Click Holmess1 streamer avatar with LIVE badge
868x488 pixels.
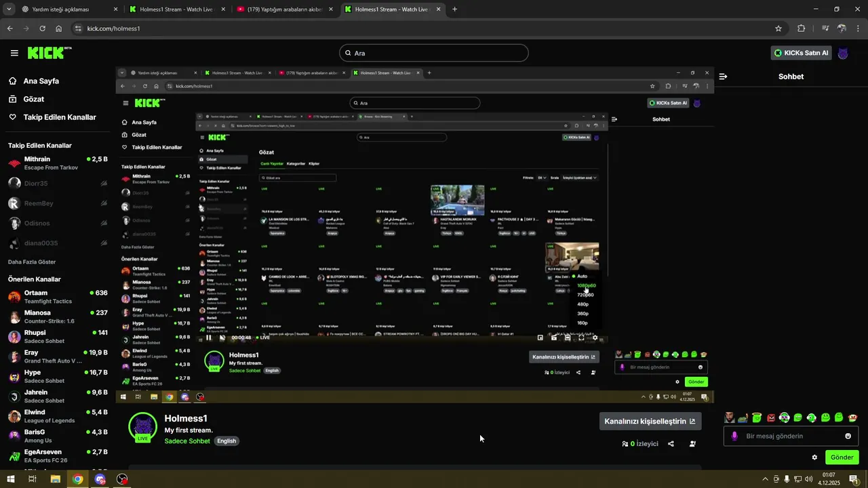click(142, 427)
